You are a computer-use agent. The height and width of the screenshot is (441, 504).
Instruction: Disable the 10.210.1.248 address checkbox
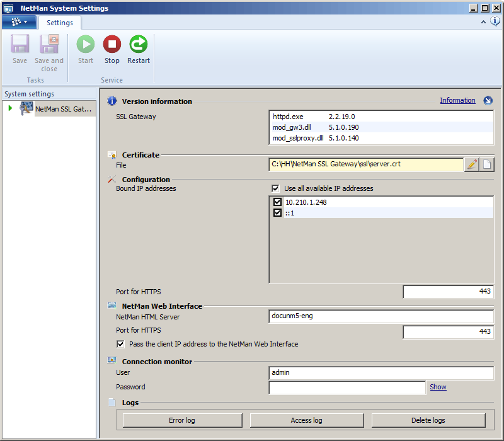[x=278, y=202]
